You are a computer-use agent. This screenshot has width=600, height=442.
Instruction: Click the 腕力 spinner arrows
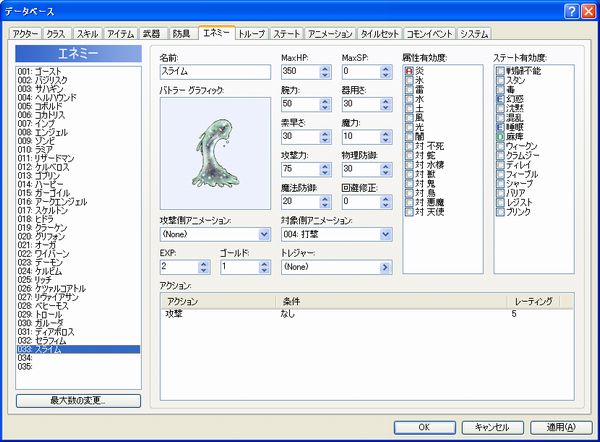coord(325,104)
